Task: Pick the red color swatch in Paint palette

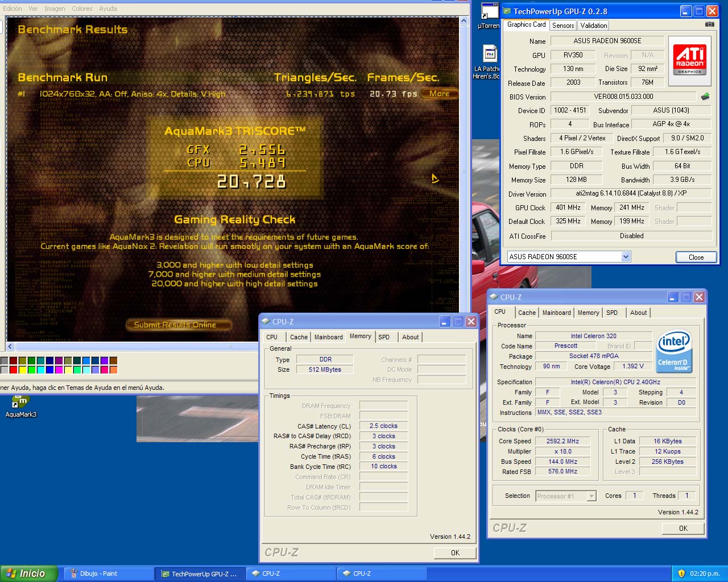Action: [13, 370]
